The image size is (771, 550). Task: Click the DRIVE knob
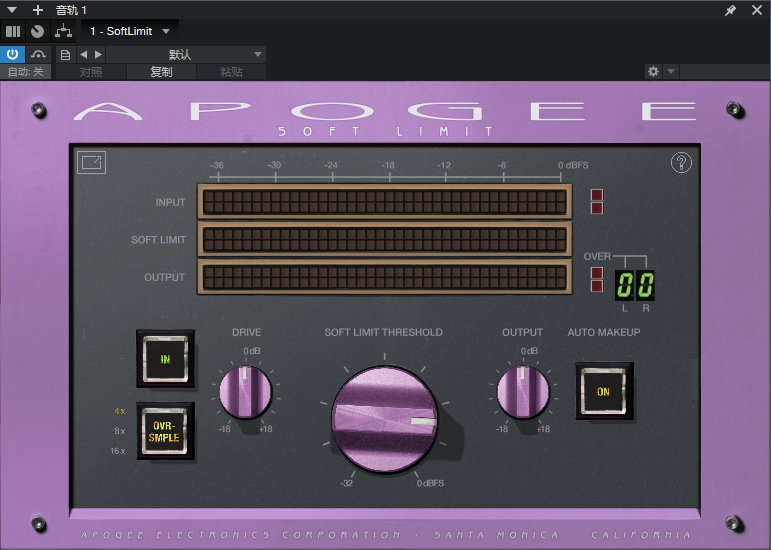pyautogui.click(x=245, y=392)
